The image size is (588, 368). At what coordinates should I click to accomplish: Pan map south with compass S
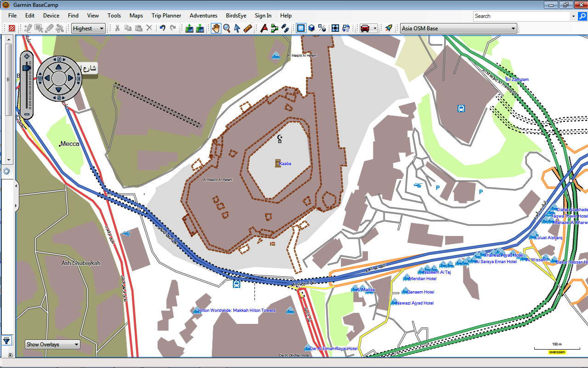59,98
